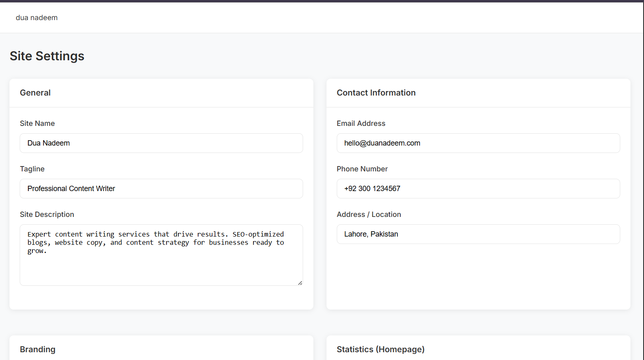Select the Branding section heading
The height and width of the screenshot is (360, 644).
[x=38, y=349]
